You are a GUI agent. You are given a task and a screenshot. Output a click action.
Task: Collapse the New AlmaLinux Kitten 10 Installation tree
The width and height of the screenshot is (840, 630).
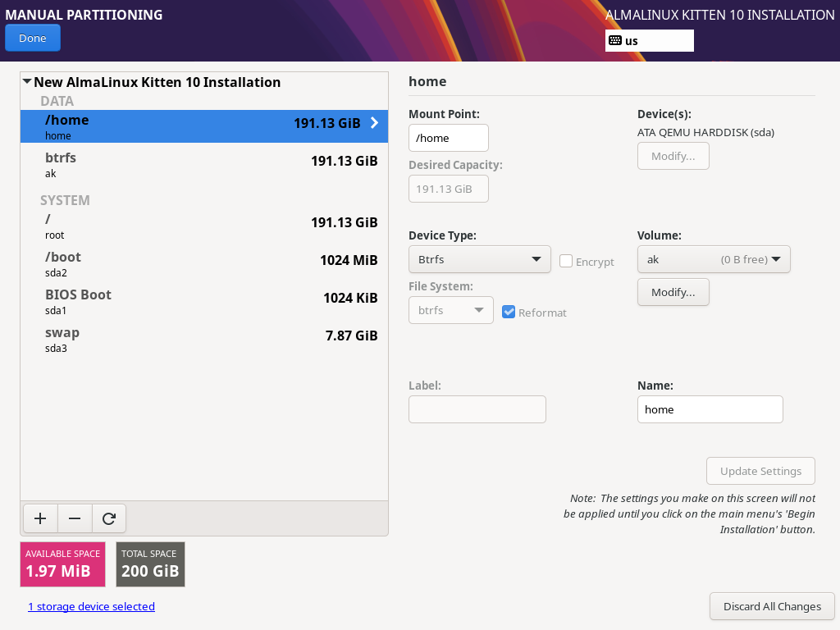[26, 81]
